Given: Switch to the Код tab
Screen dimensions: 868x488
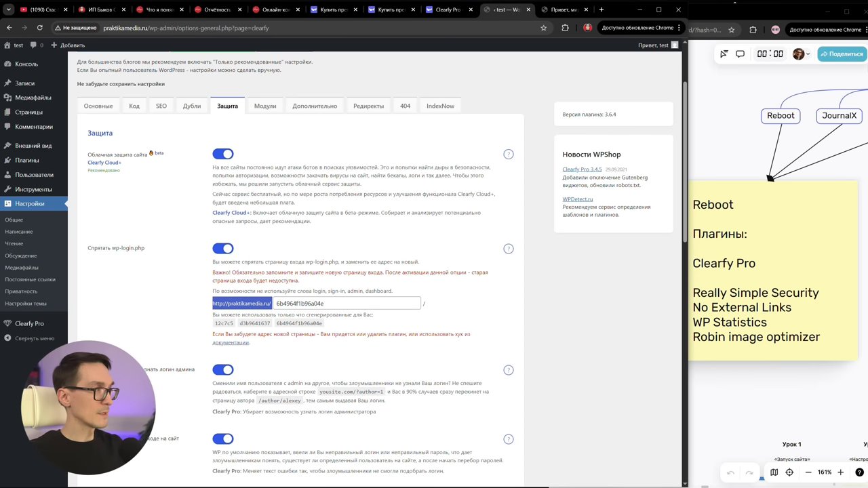Looking at the screenshot, I should [x=134, y=106].
